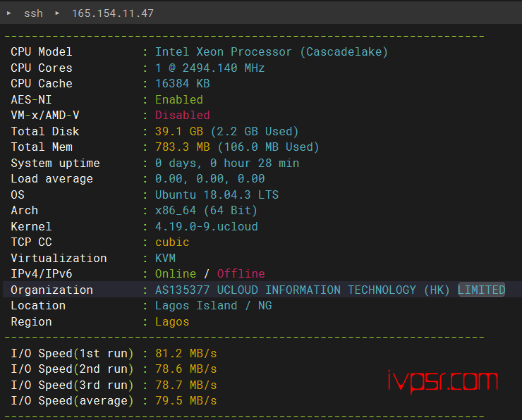
Task: Click the System uptime label
Action: (x=55, y=163)
